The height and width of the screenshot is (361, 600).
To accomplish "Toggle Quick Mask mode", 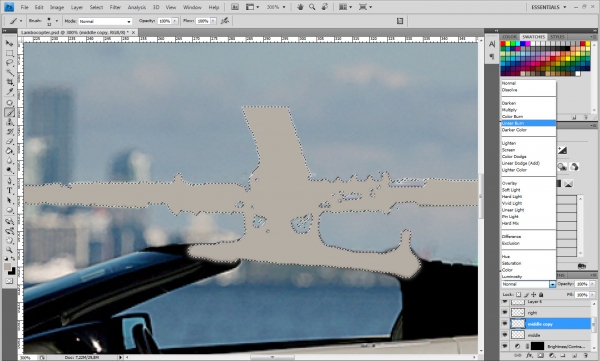I will (9, 281).
